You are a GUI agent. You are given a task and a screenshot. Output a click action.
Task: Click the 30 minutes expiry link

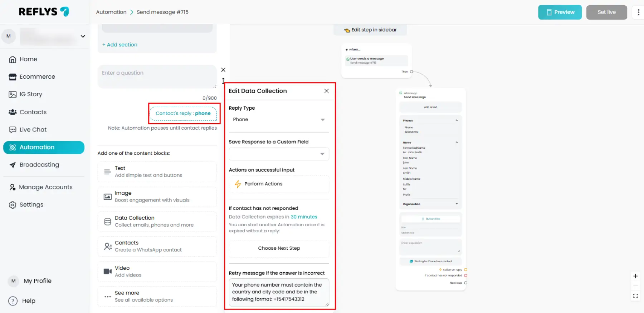(304, 217)
